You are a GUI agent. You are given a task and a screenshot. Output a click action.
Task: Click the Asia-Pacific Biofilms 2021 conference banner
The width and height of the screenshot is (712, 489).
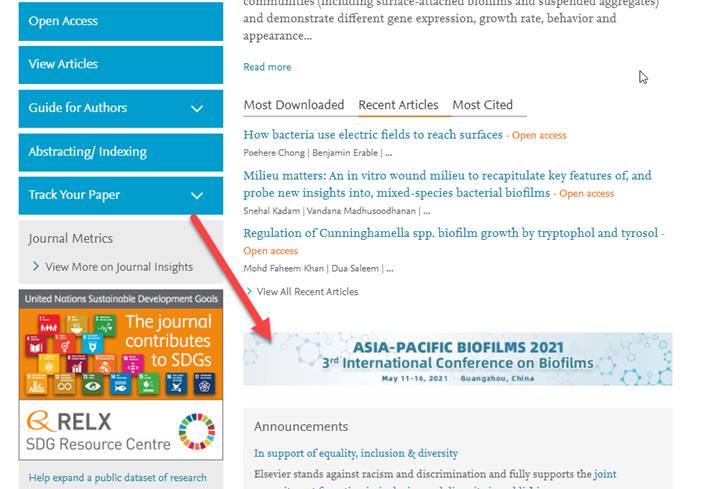[x=457, y=359]
